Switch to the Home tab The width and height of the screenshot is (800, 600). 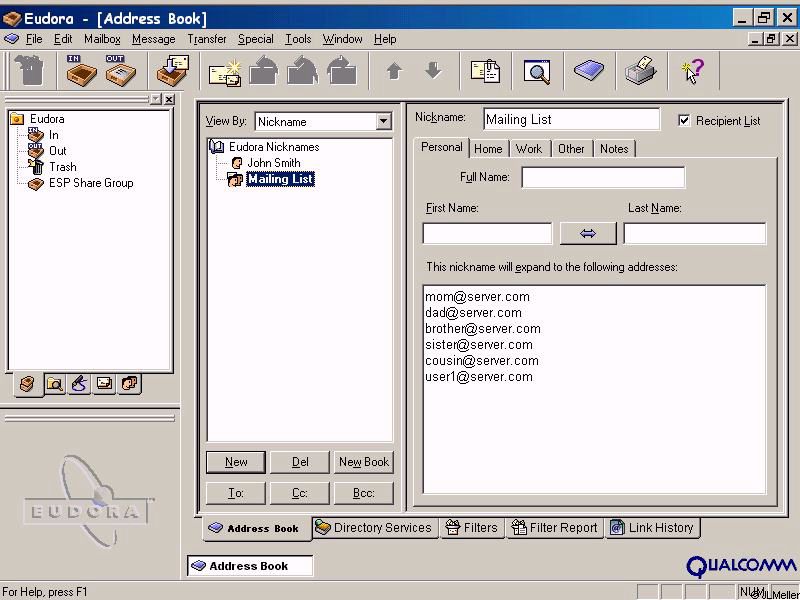pos(488,148)
